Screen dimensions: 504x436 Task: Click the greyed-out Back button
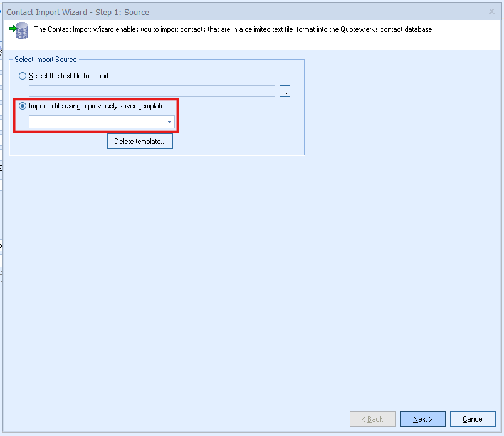click(372, 419)
